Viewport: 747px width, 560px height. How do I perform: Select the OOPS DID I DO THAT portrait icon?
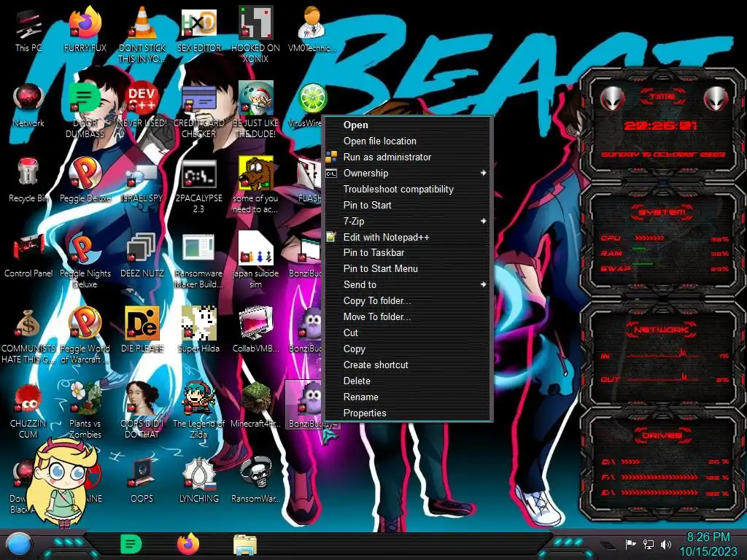(x=142, y=411)
